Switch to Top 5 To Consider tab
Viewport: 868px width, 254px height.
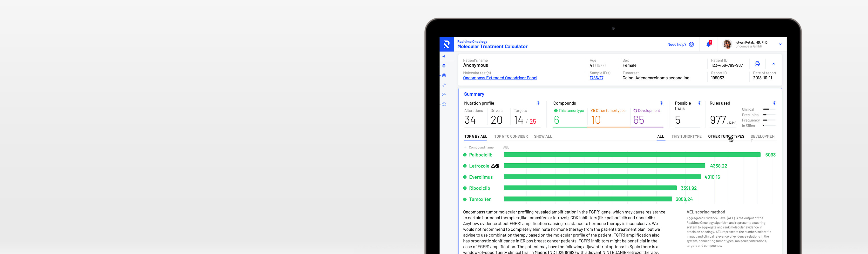coord(510,136)
